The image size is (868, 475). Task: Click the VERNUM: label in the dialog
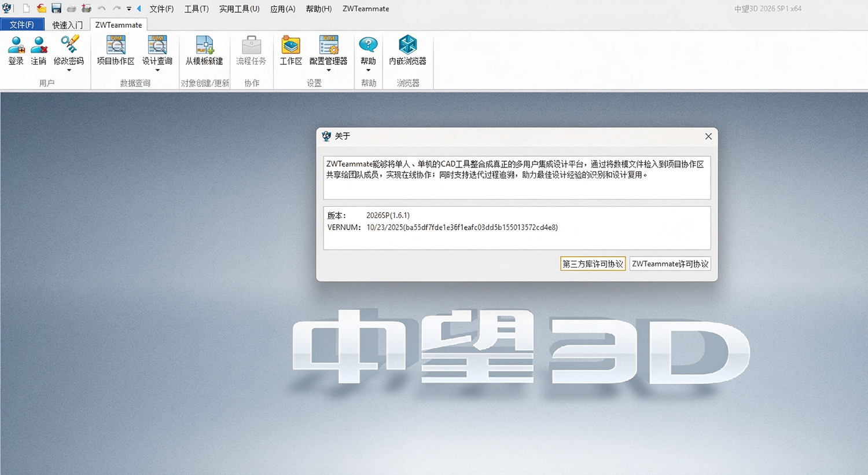point(344,228)
